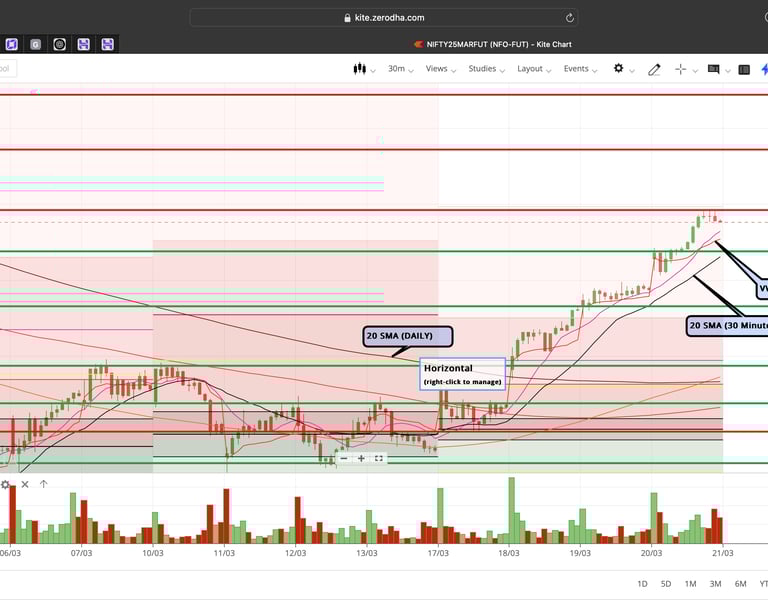Open volume panel settings gear
768x600 pixels.
(x=5, y=484)
